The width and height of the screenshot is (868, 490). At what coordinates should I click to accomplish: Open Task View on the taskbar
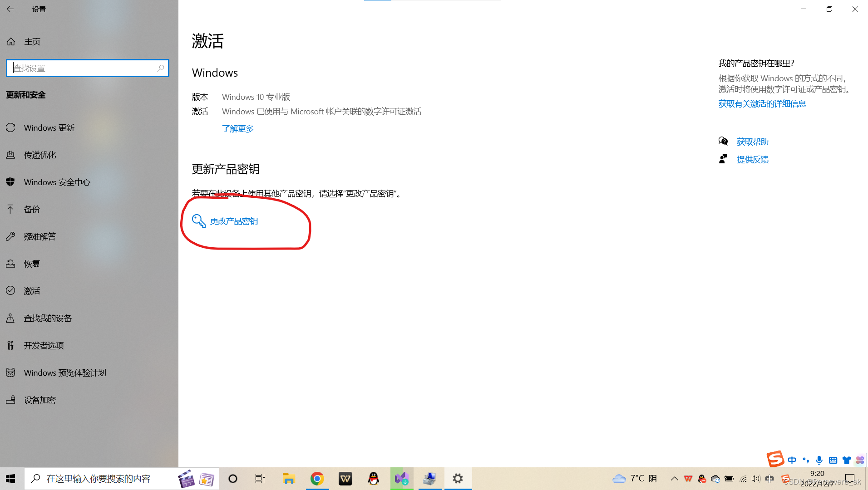pos(260,479)
